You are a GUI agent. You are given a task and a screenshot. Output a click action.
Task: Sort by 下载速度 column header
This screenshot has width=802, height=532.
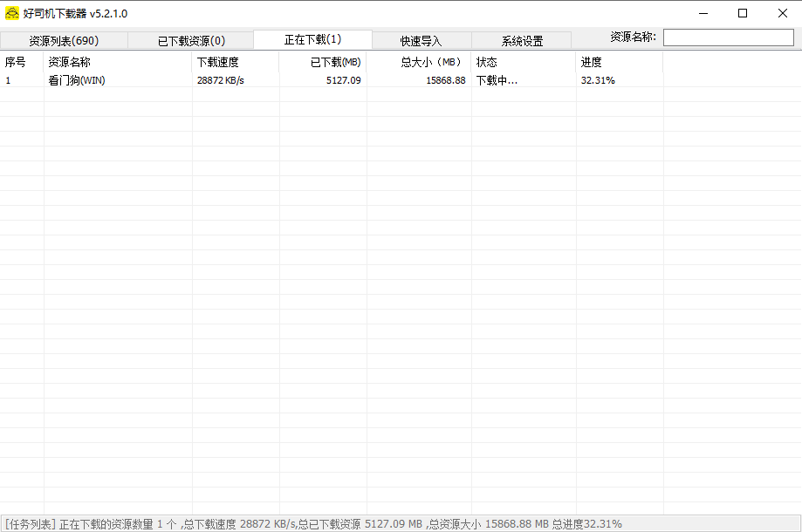pos(236,62)
